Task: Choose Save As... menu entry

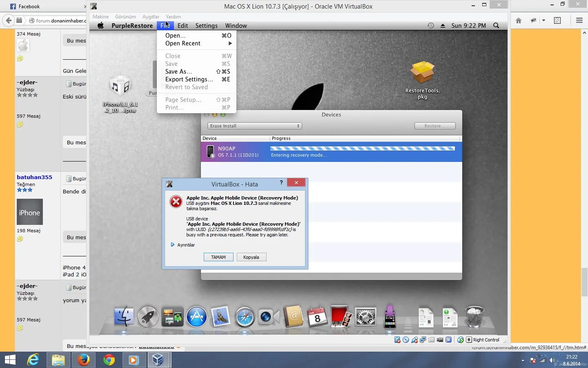Action: coord(196,72)
